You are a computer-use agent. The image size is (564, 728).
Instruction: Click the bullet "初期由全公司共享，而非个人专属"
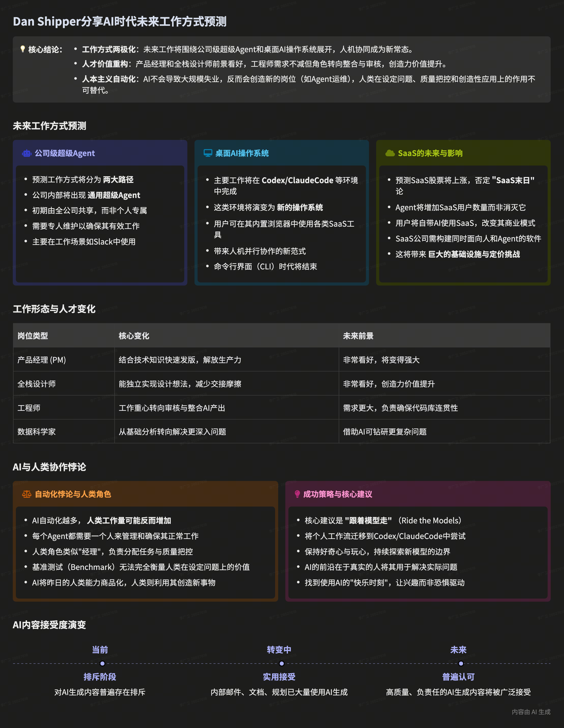tap(90, 211)
